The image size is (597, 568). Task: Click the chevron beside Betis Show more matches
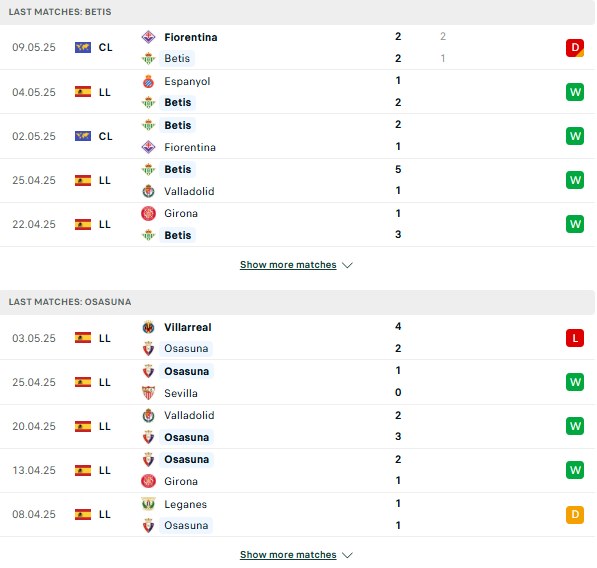pos(347,265)
